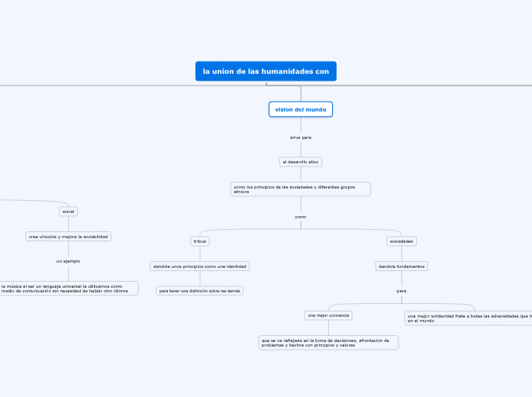The image size is (532, 397).
Task: Click 'dandole unos principios como una identidad'
Action: coord(200,266)
